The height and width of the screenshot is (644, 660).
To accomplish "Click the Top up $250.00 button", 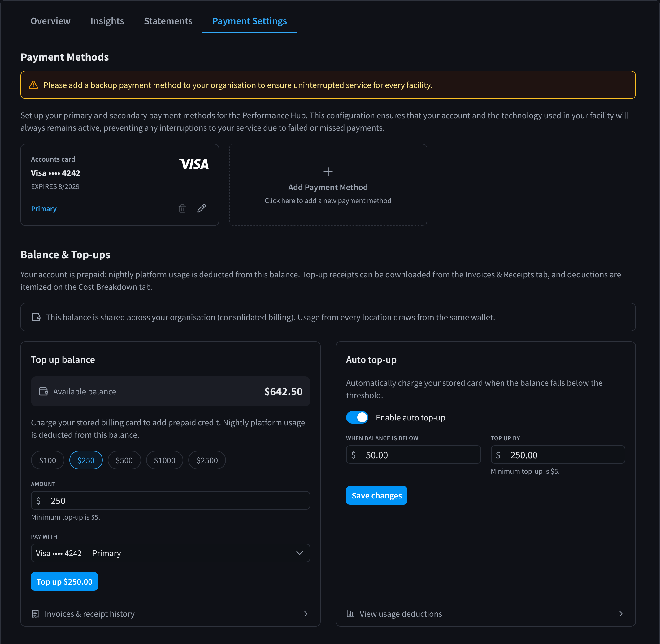I will click(64, 581).
